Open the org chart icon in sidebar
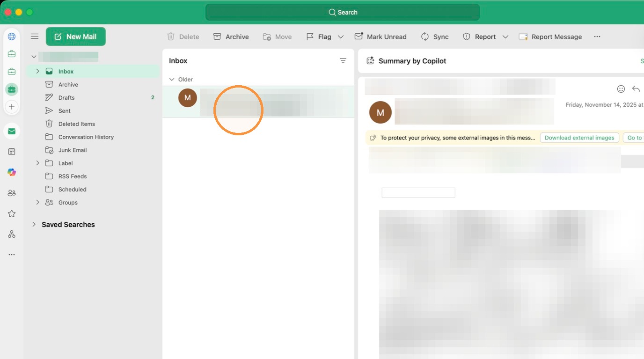The image size is (644, 359). [x=12, y=234]
